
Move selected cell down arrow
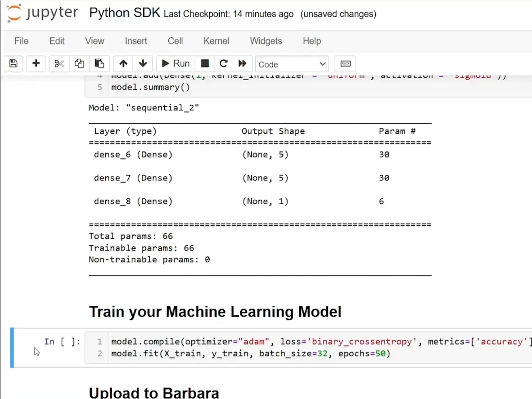(x=143, y=64)
